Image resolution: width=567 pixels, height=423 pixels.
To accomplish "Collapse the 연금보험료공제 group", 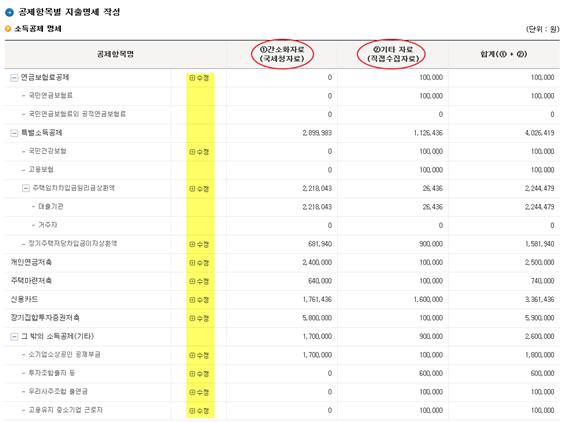I will (x=14, y=78).
